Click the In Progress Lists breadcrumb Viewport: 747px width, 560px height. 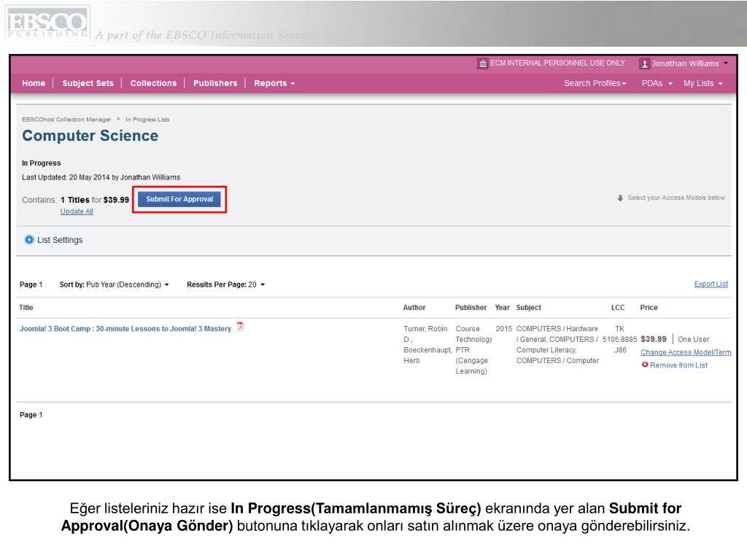pyautogui.click(x=147, y=120)
